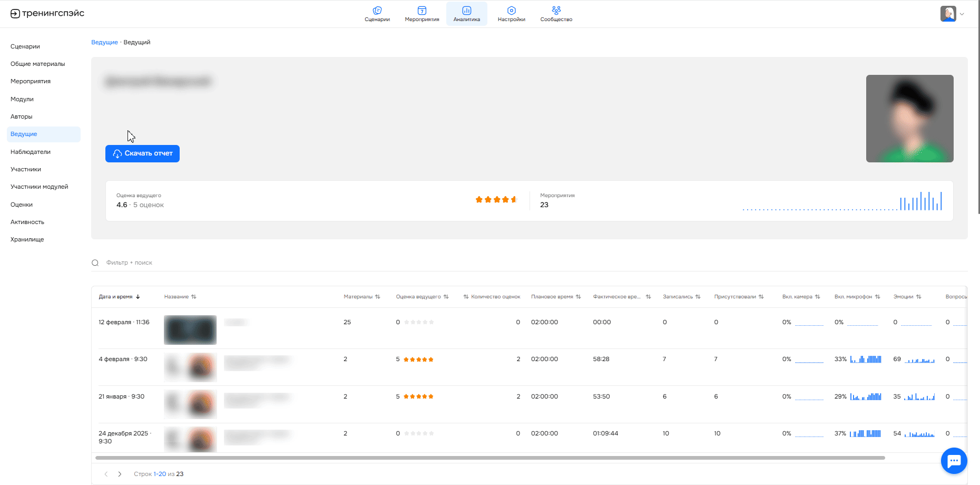The width and height of the screenshot is (980, 485).
Task: Sort by Материалы column arrows
Action: (377, 297)
